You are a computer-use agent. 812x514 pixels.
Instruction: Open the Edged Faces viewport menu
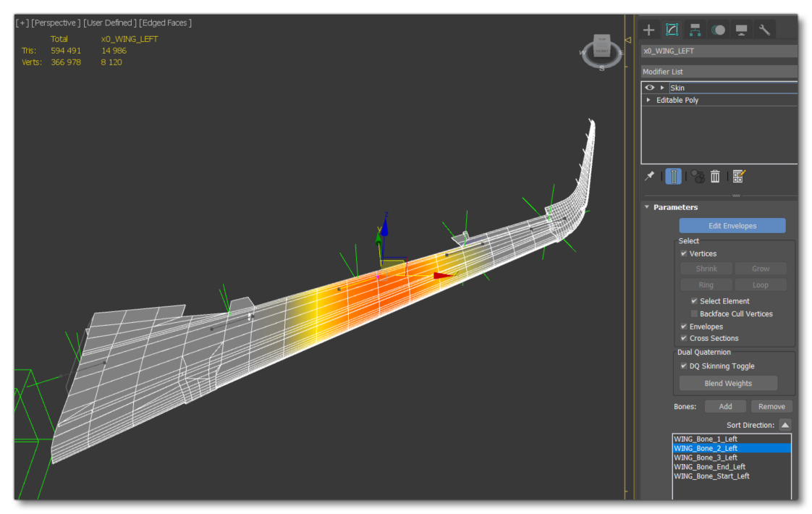pos(166,23)
